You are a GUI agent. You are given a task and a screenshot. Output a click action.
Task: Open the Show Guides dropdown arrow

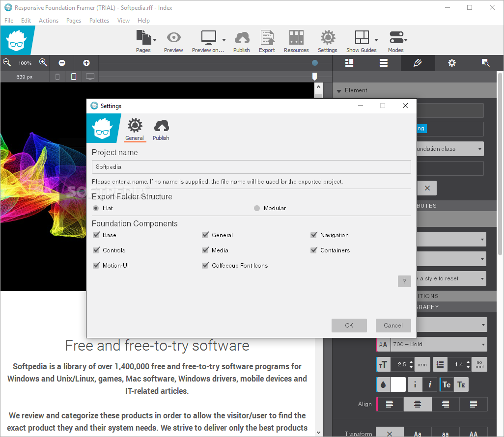376,40
